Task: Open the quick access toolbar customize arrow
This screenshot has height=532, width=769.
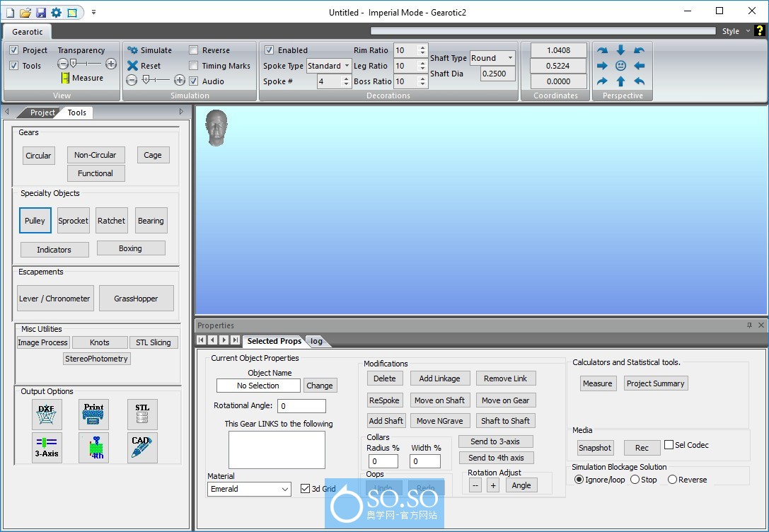Action: coord(93,12)
